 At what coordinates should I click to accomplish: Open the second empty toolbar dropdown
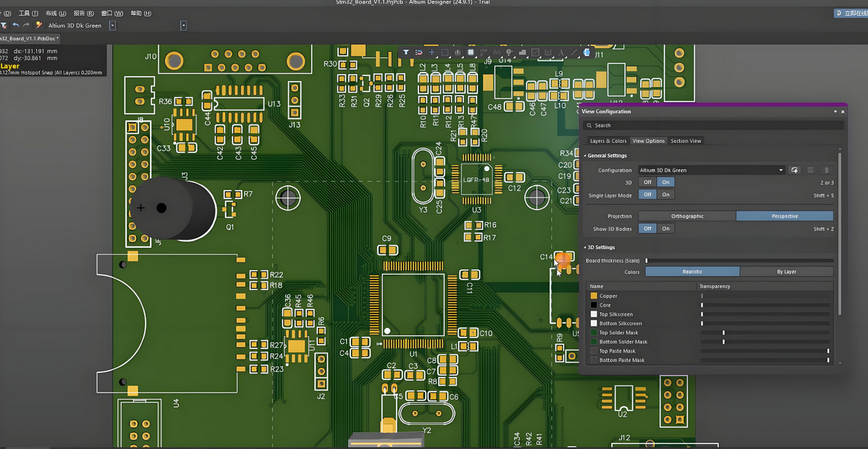click(x=183, y=25)
